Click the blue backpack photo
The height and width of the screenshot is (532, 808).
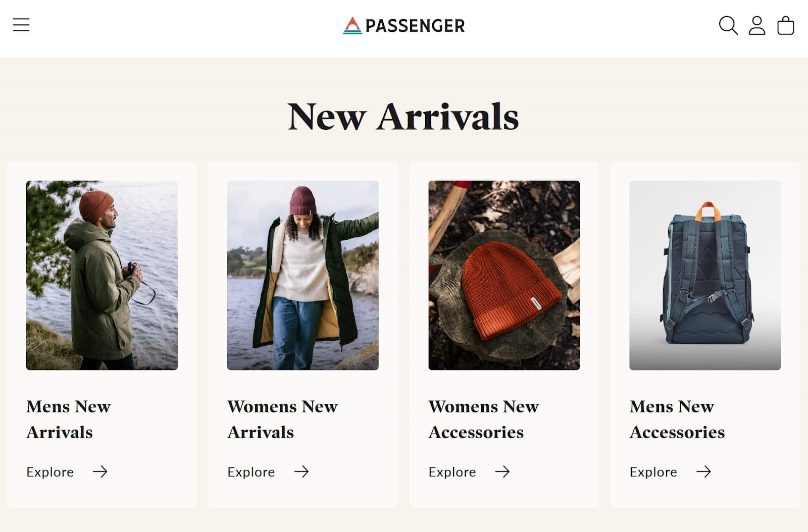point(704,275)
